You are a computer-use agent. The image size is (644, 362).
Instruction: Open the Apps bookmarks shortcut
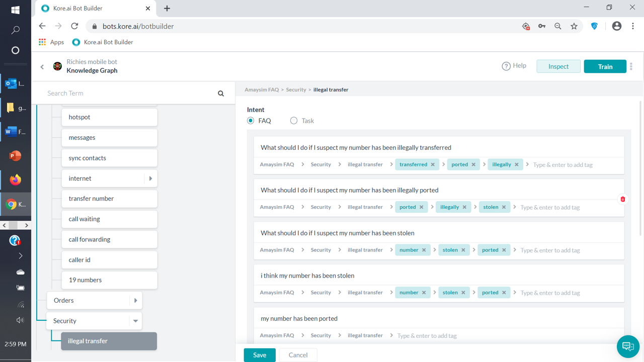[x=51, y=42]
